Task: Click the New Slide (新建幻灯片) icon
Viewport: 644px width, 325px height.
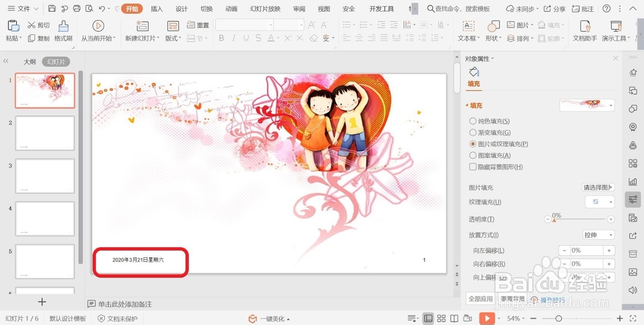Action: 142,26
